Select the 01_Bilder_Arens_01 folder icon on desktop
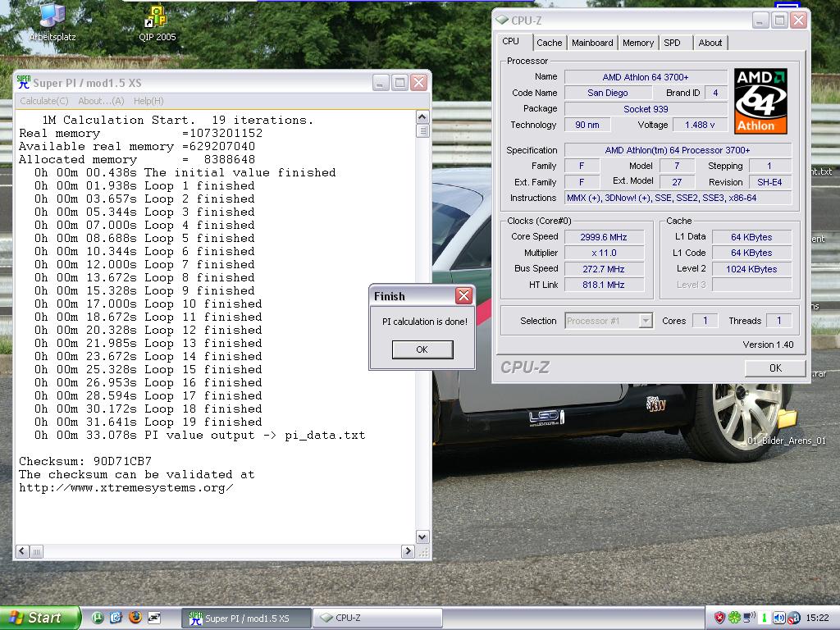The width and height of the screenshot is (840, 630). [787, 427]
